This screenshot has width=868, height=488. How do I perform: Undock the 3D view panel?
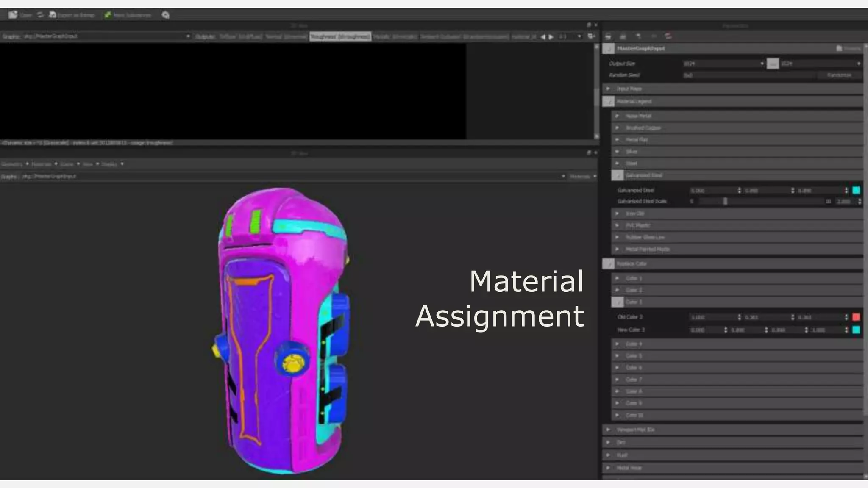589,152
